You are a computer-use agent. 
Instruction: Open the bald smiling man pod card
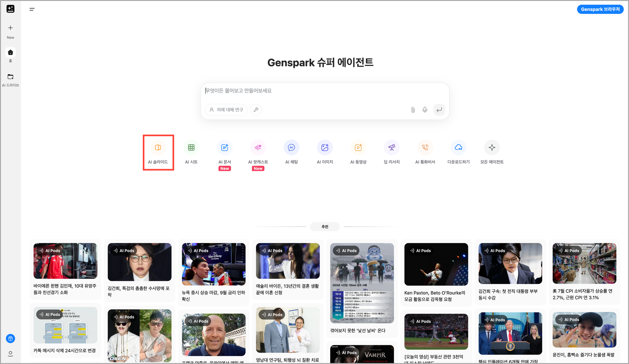(x=214, y=337)
